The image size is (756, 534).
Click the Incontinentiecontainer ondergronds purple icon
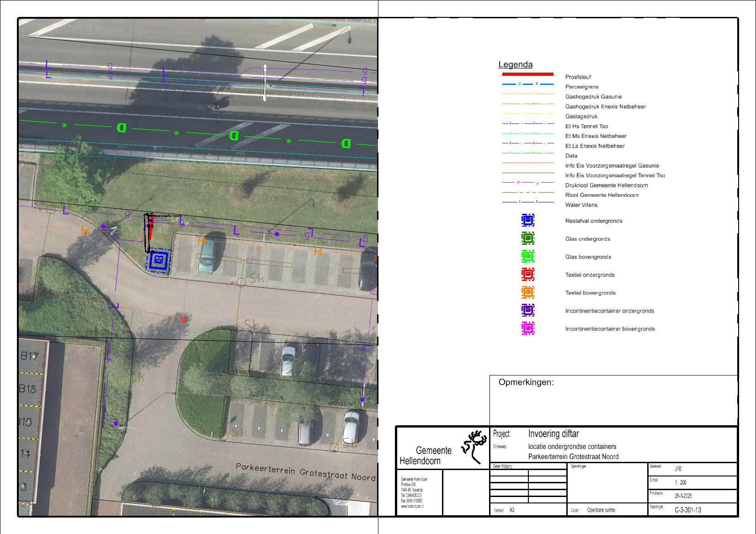point(527,311)
